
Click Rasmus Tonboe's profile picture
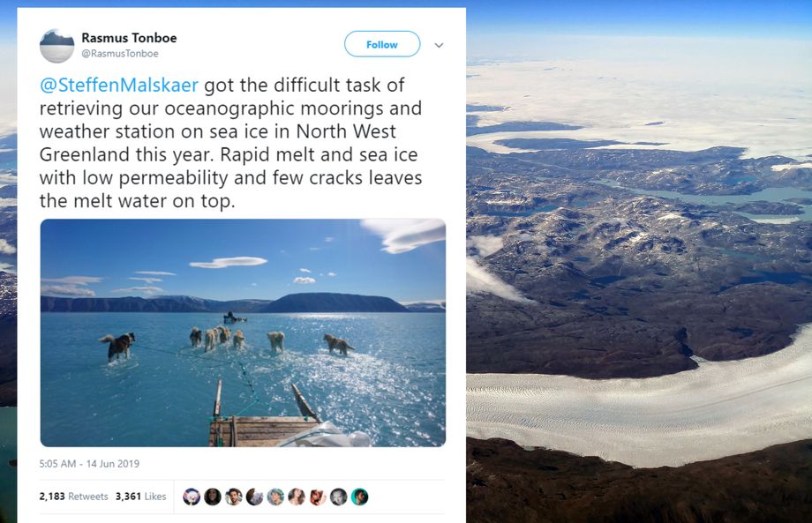[x=57, y=45]
